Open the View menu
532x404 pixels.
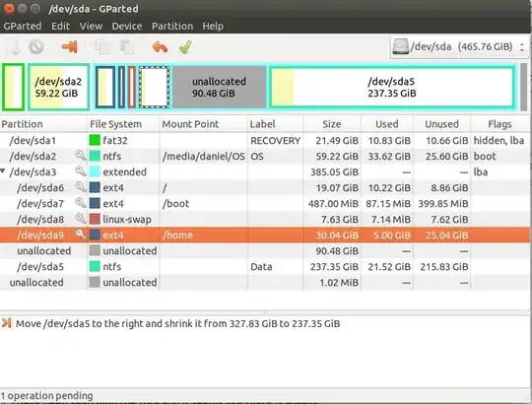click(x=91, y=27)
